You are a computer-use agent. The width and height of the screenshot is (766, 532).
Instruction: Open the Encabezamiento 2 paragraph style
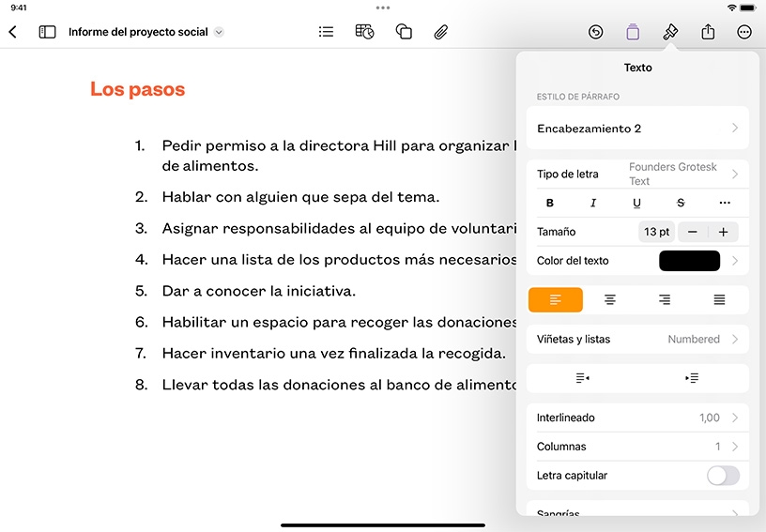637,129
